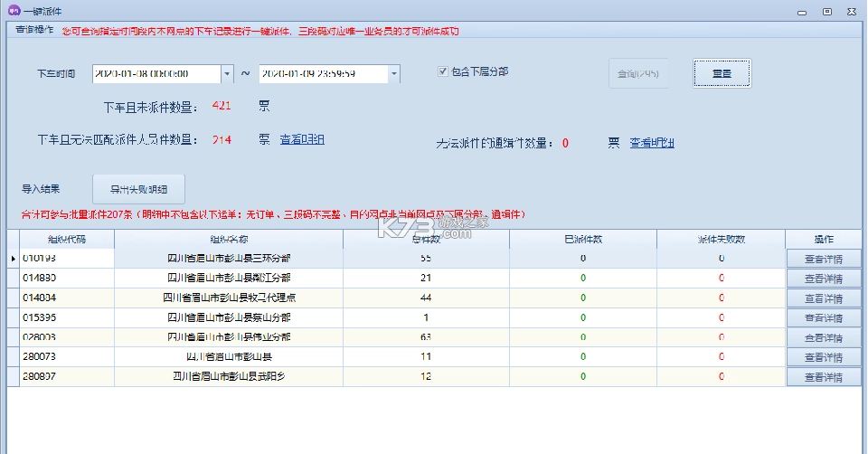Select the 查询操作 tab label
This screenshot has height=454, width=868.
click(34, 30)
